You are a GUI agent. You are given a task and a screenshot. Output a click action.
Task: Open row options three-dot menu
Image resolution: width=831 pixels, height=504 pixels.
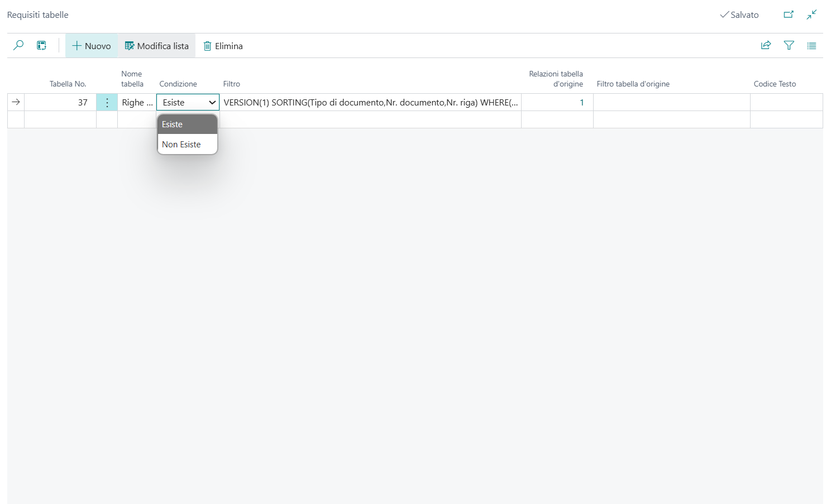pos(107,102)
